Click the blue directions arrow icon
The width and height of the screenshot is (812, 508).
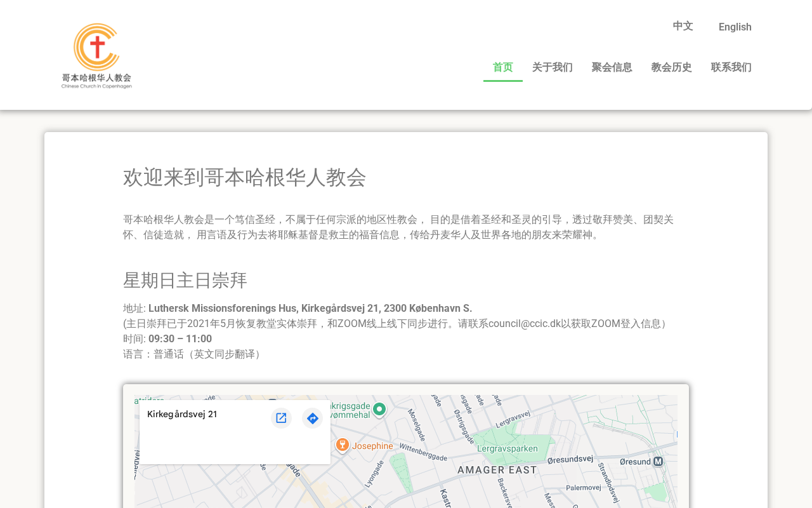[312, 418]
